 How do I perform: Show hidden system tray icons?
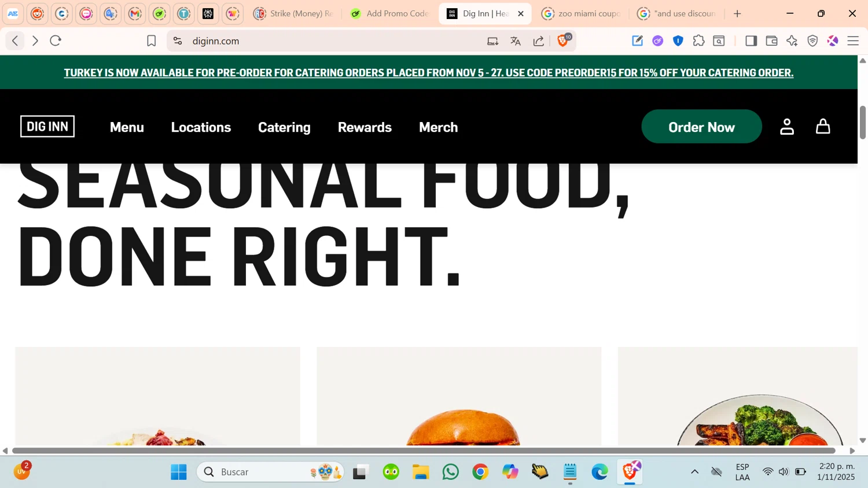click(x=694, y=472)
